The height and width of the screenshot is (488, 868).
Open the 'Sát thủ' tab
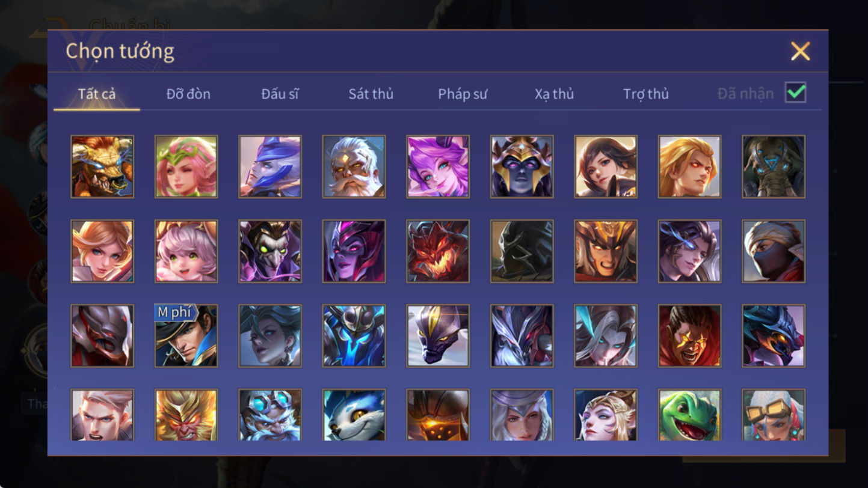click(371, 94)
